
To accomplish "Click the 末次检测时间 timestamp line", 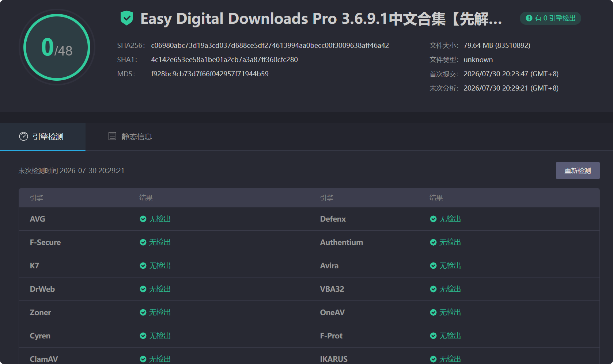I will click(x=72, y=170).
